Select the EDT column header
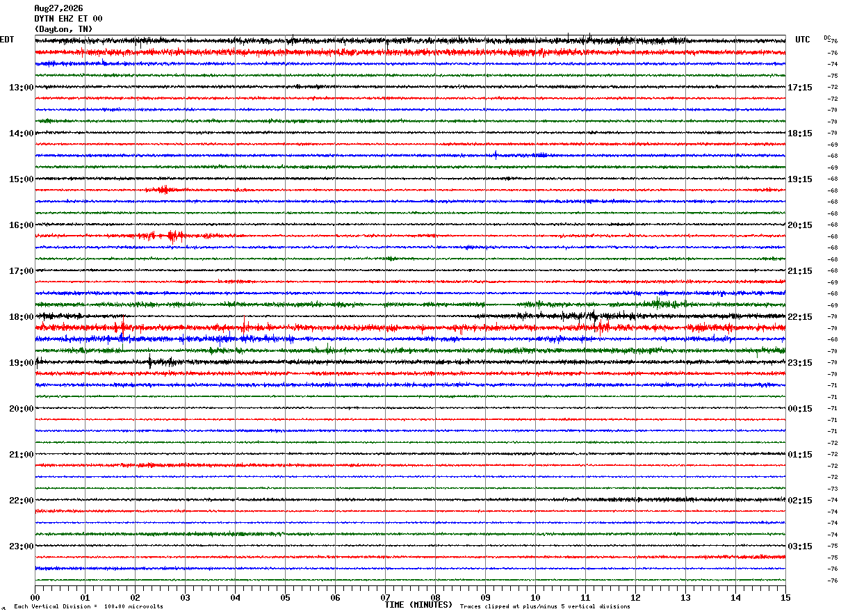 click(7, 40)
